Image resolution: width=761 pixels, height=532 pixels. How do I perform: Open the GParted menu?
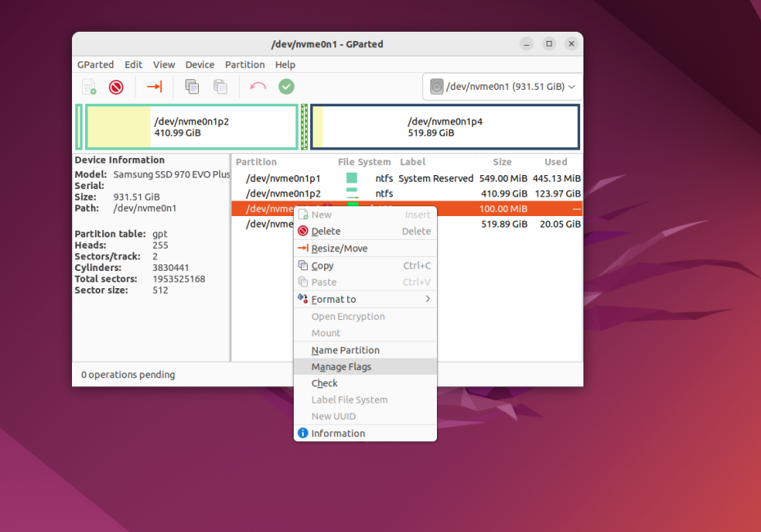point(96,65)
